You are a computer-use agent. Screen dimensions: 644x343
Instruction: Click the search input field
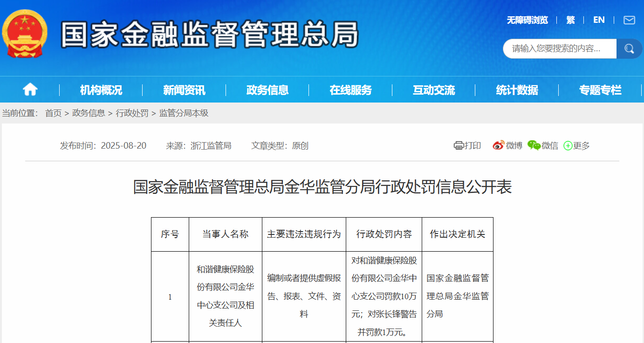pos(560,48)
